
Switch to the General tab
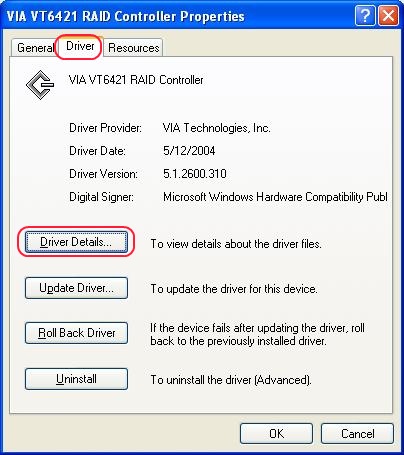[35, 48]
